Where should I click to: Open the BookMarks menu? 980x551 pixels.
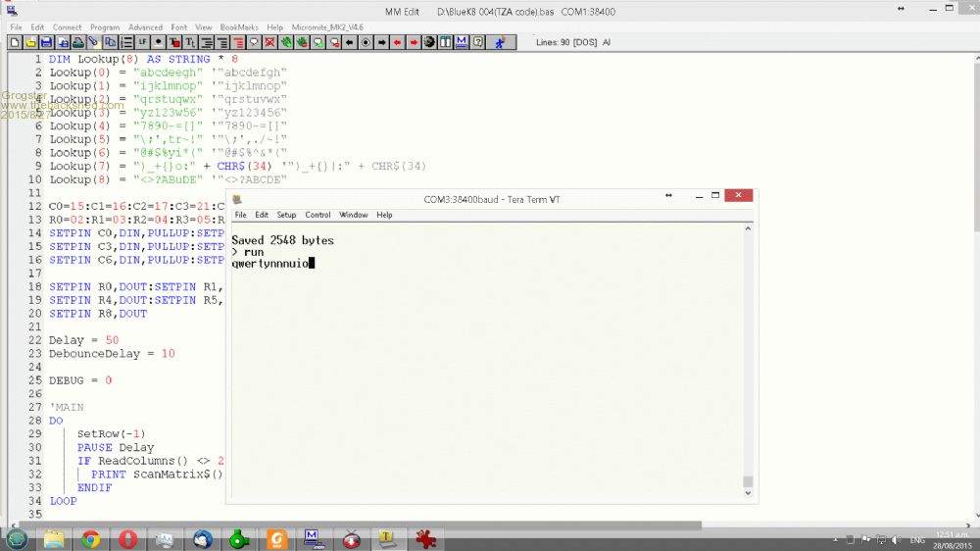[x=239, y=27]
